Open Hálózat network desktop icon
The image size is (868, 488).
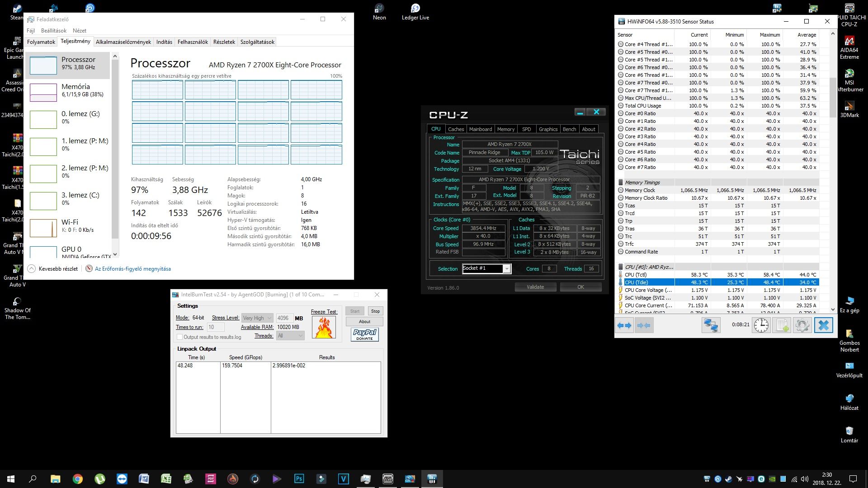click(x=849, y=402)
